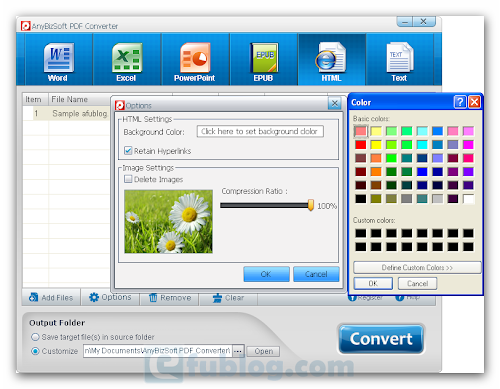The height and width of the screenshot is (389, 500).
Task: Select the Customize output folder radio button
Action: [35, 351]
